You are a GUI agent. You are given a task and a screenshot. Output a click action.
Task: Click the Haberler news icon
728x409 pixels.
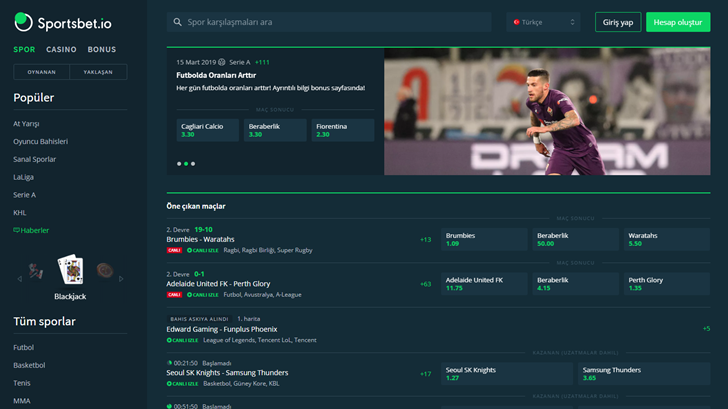coord(16,230)
